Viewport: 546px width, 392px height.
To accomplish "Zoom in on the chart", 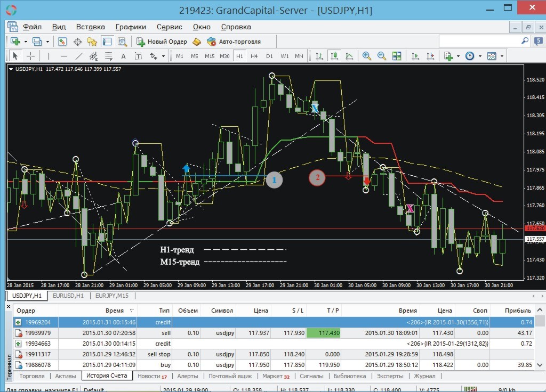I will point(367,56).
